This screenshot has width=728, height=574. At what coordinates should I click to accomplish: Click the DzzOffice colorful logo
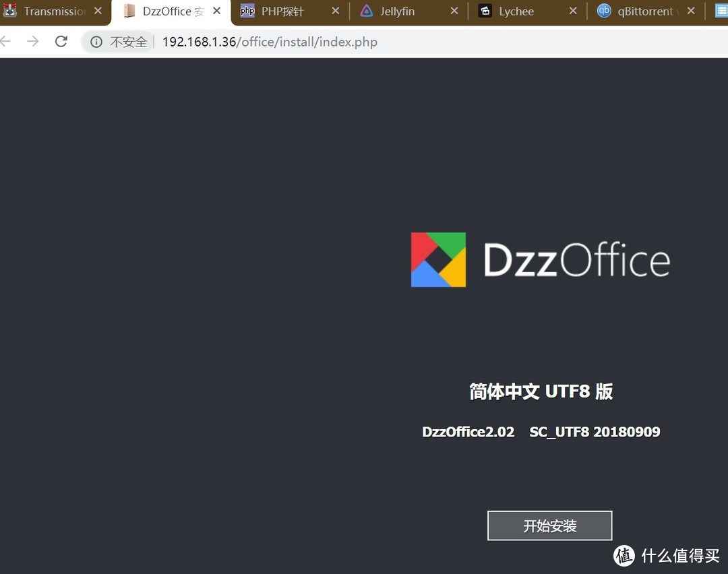438,259
